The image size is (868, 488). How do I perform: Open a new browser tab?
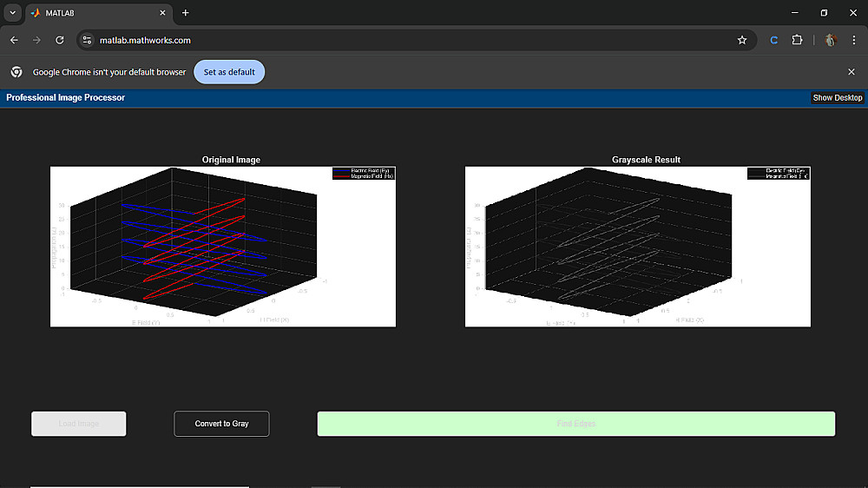tap(186, 13)
